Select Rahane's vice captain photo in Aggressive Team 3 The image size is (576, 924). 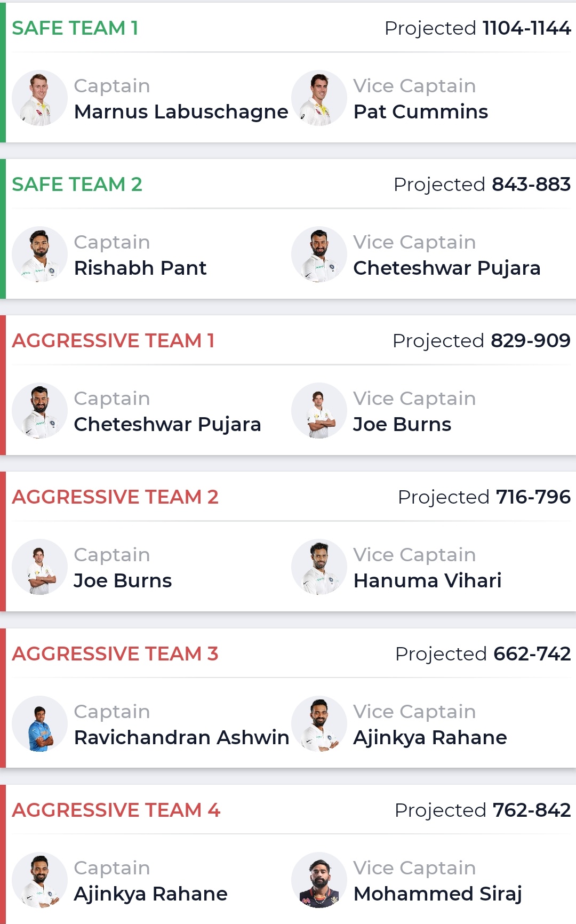coord(319,724)
